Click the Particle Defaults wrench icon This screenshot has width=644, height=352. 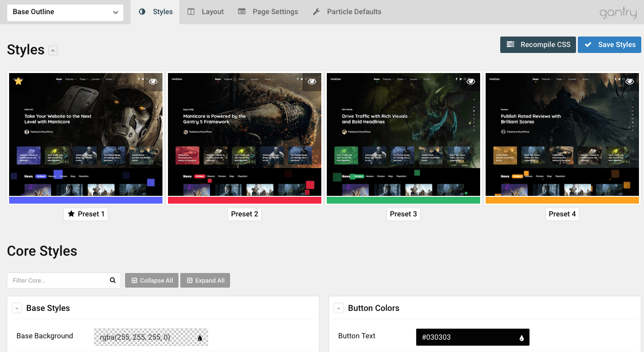[x=316, y=12]
